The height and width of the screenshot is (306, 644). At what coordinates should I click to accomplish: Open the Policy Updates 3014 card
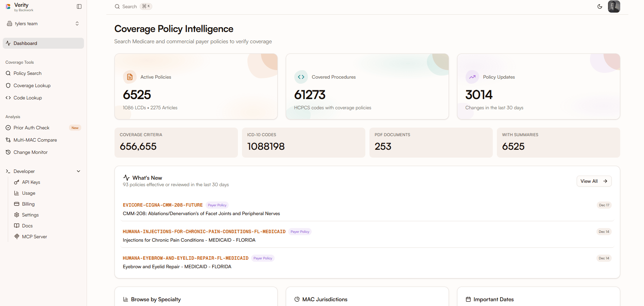(539, 86)
